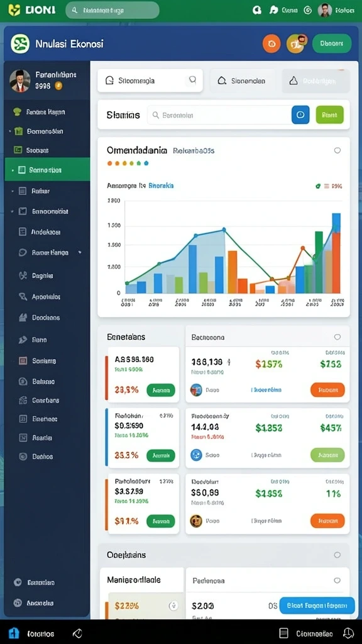Open the Balaroo sidebar icon
This screenshot has width=362, height=644.
23,382
